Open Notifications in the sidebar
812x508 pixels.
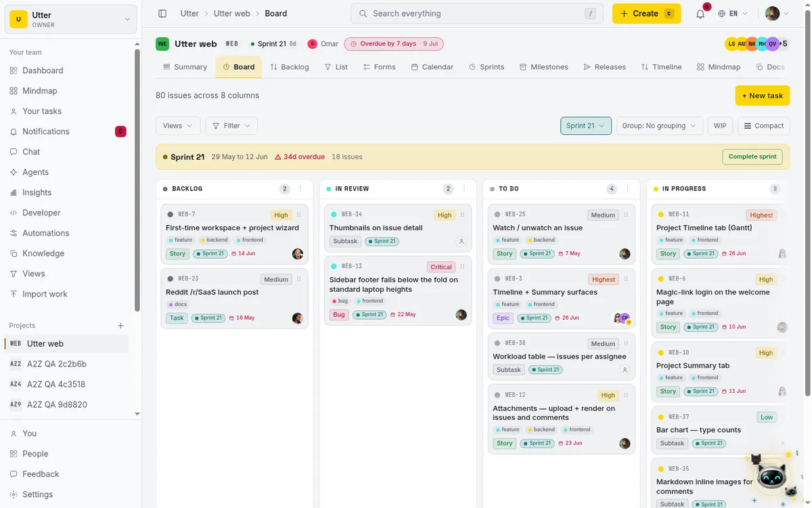pos(46,131)
